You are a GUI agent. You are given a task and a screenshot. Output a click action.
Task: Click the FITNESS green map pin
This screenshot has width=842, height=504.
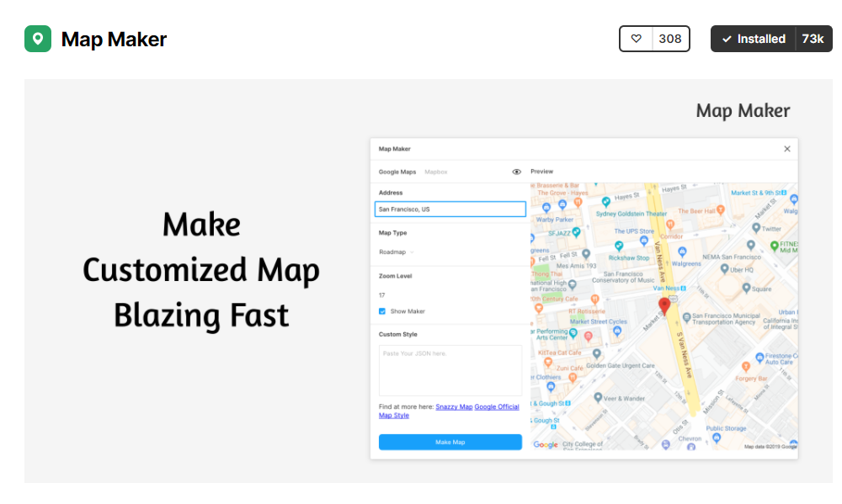pos(775,246)
